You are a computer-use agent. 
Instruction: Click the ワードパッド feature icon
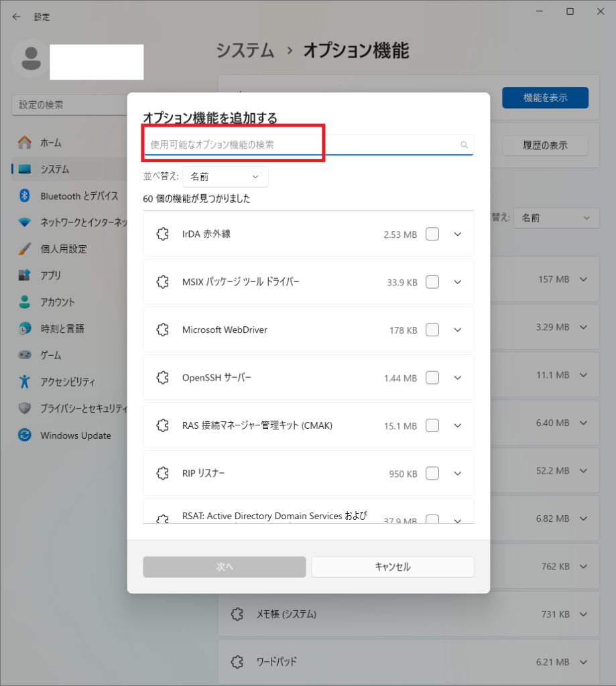[x=237, y=662]
